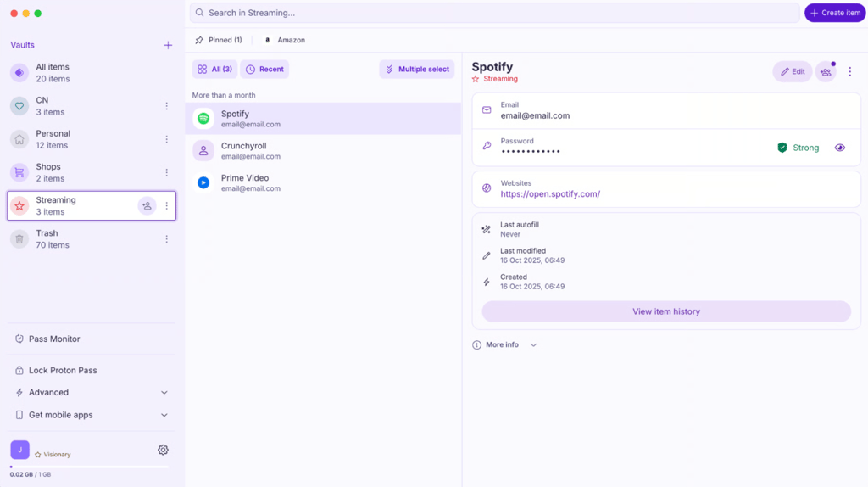
Task: Reveal password with eye icon
Action: tap(840, 148)
